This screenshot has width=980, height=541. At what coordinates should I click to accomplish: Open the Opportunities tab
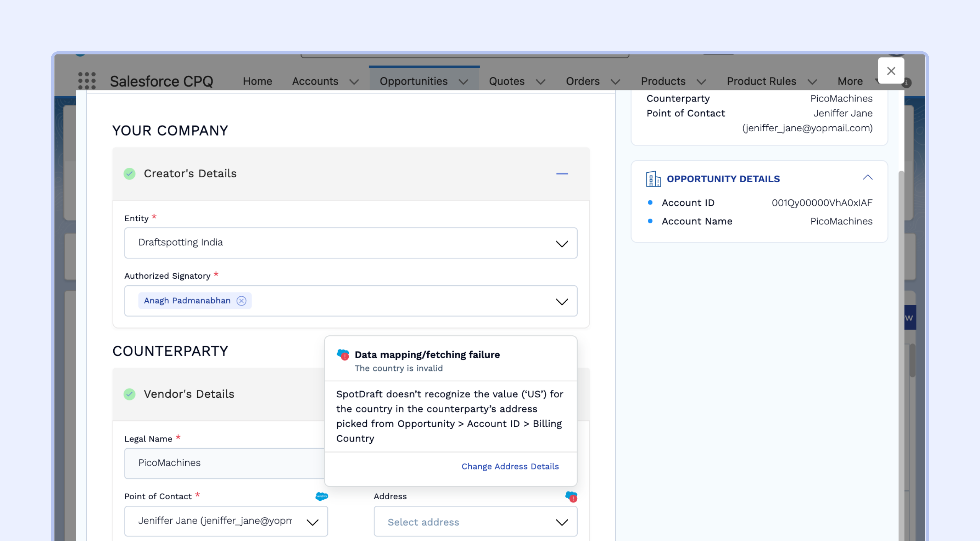tap(413, 81)
